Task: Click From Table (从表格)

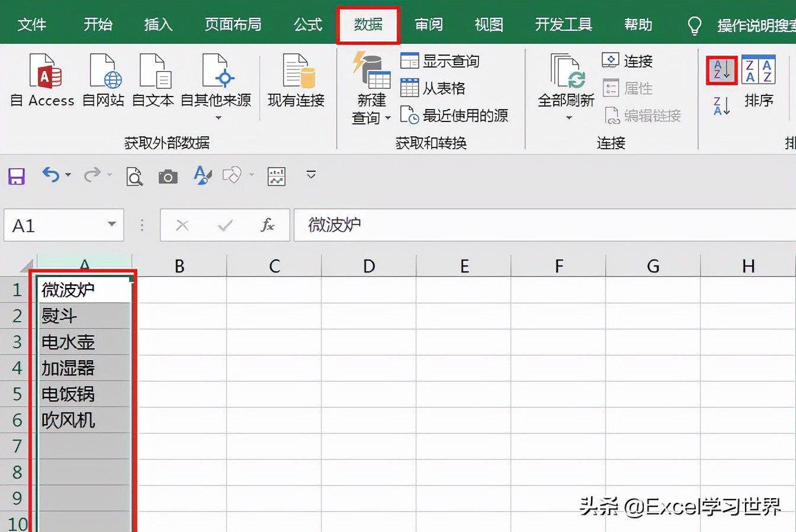Action: click(x=433, y=88)
